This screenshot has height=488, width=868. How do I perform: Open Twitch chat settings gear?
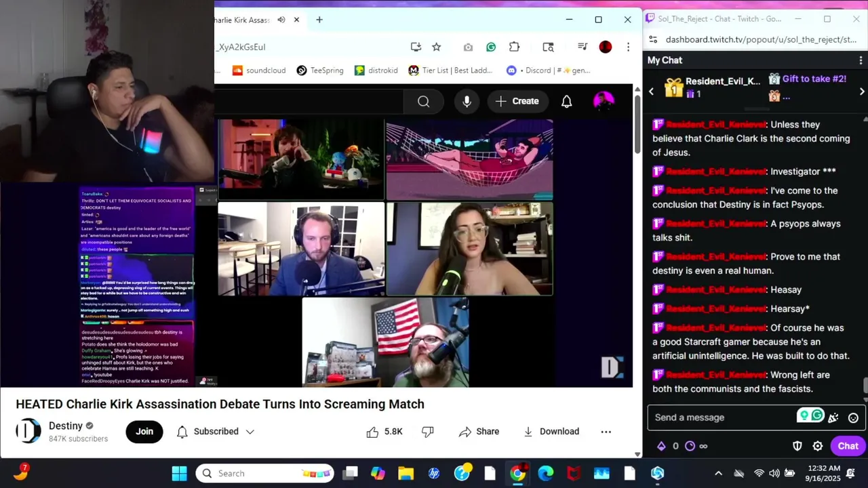pyautogui.click(x=818, y=446)
